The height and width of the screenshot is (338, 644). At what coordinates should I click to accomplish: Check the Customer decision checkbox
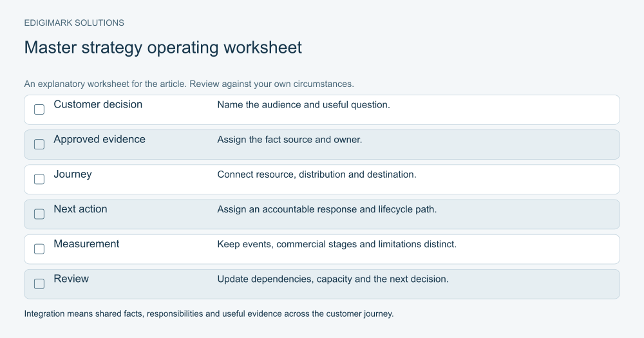click(39, 109)
